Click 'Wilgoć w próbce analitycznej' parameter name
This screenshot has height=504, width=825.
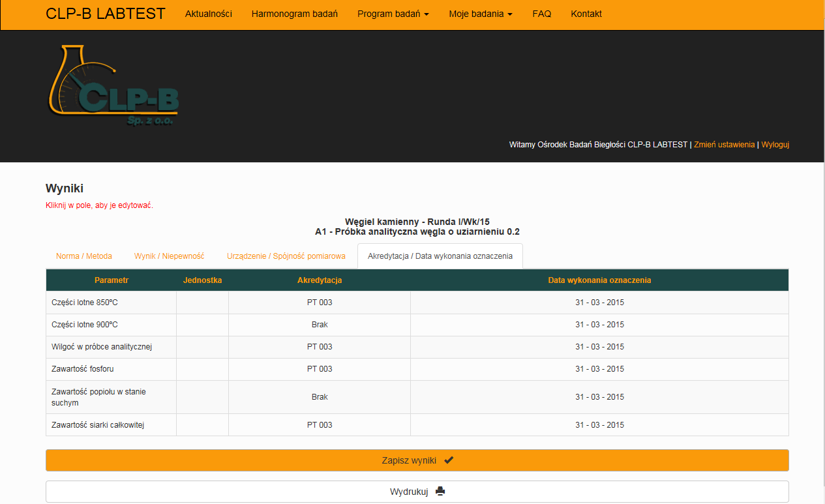coord(102,347)
